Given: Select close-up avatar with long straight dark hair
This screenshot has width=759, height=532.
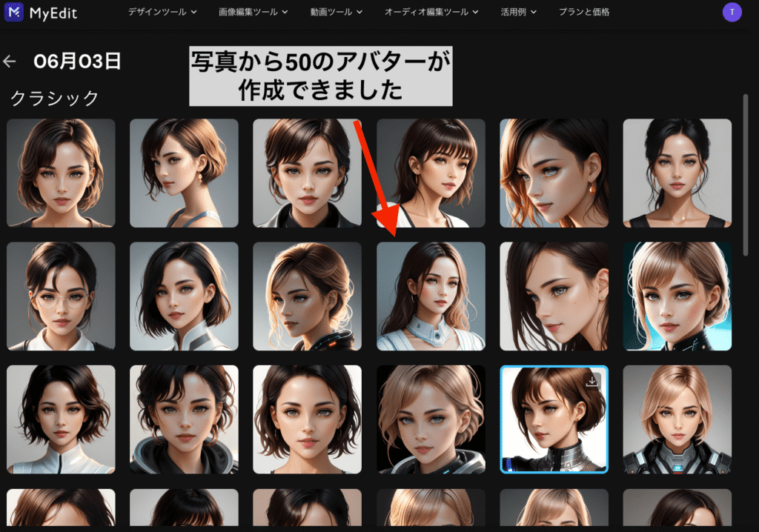Looking at the screenshot, I should [x=554, y=296].
